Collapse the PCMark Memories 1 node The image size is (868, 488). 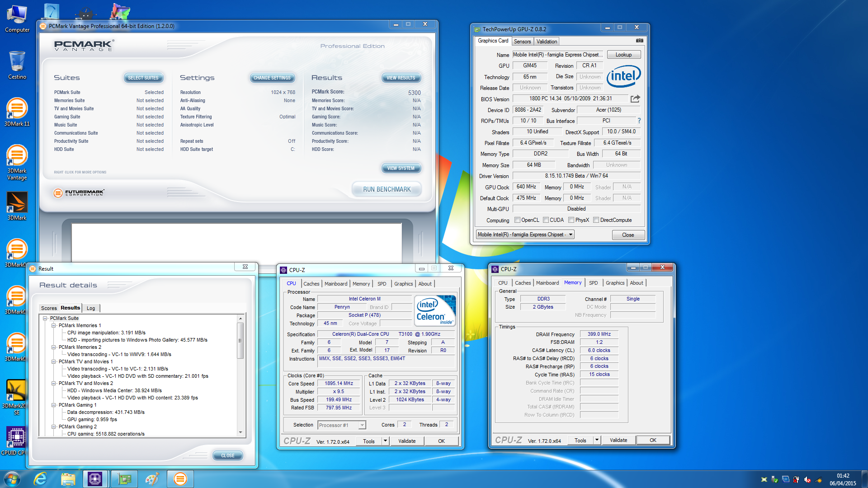(54, 325)
